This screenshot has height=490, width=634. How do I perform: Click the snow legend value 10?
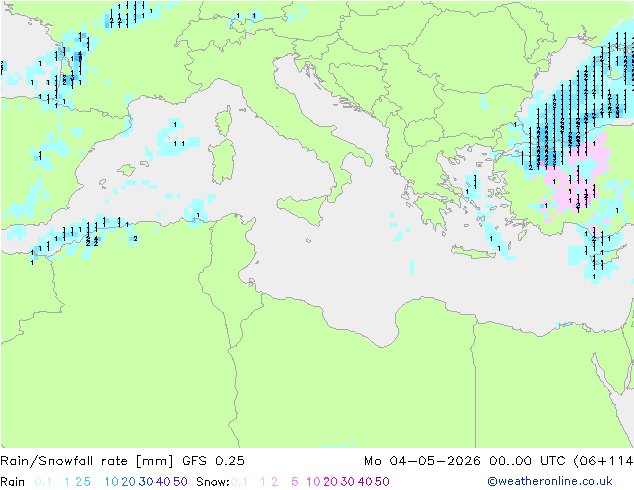[313, 482]
